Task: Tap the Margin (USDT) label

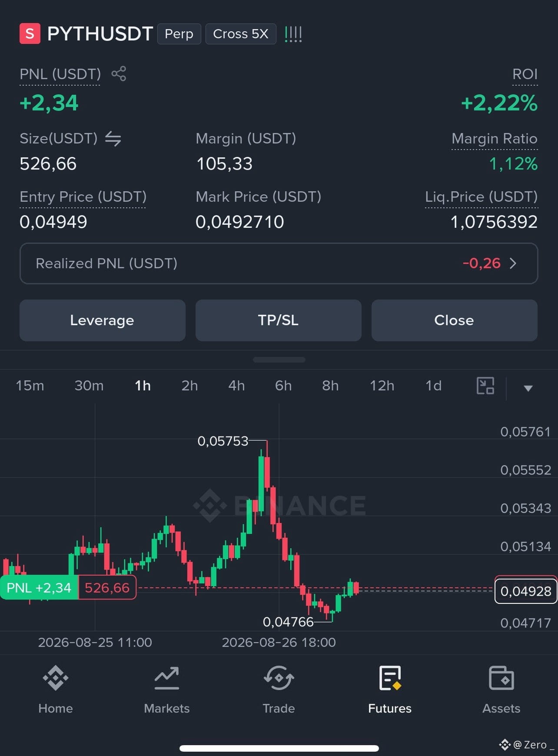Action: 246,139
